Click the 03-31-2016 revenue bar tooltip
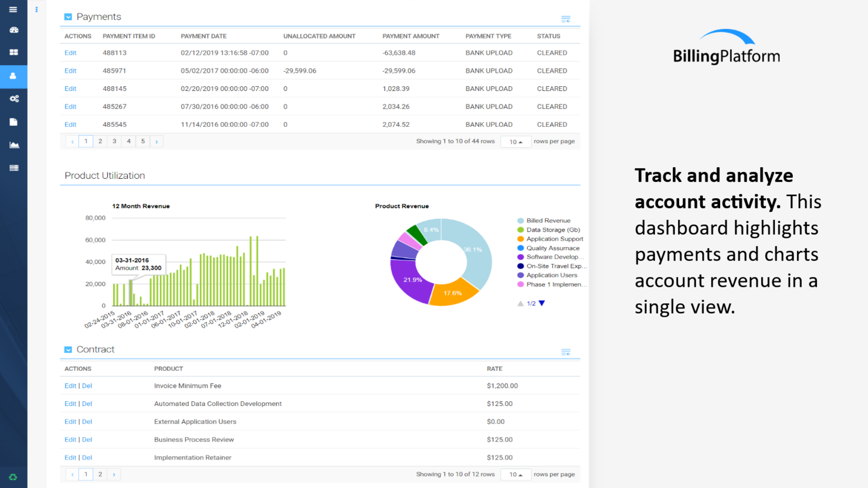Screen dimensions: 868x488 139,265
